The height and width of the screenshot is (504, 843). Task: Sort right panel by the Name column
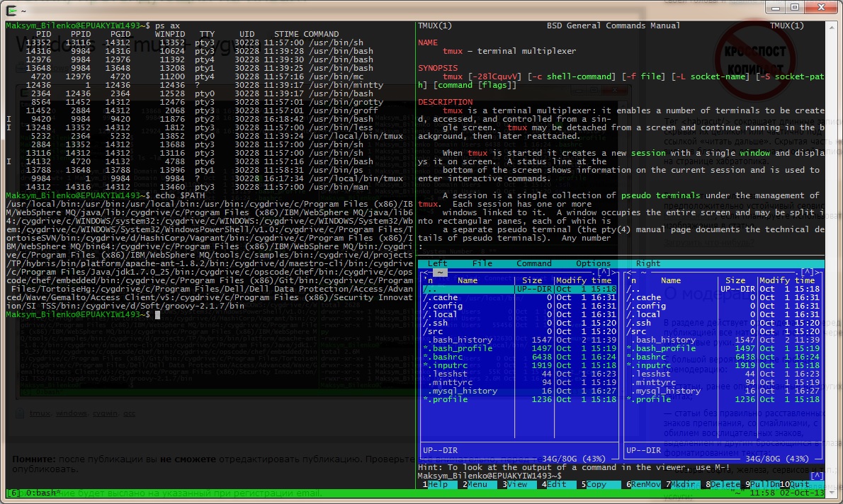670,280
